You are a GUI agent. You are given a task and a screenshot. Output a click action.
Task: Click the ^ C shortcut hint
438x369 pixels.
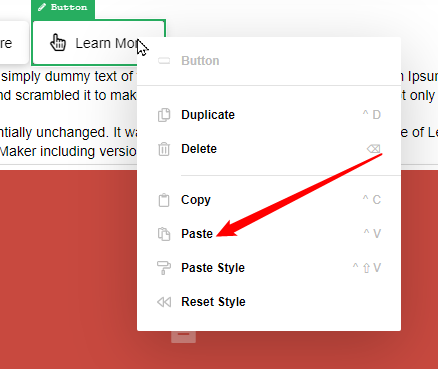372,200
